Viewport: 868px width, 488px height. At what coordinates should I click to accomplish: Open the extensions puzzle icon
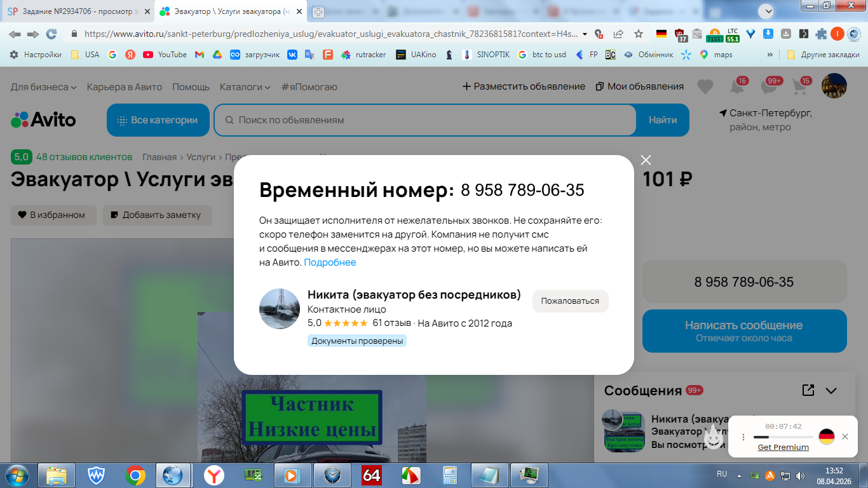(821, 34)
